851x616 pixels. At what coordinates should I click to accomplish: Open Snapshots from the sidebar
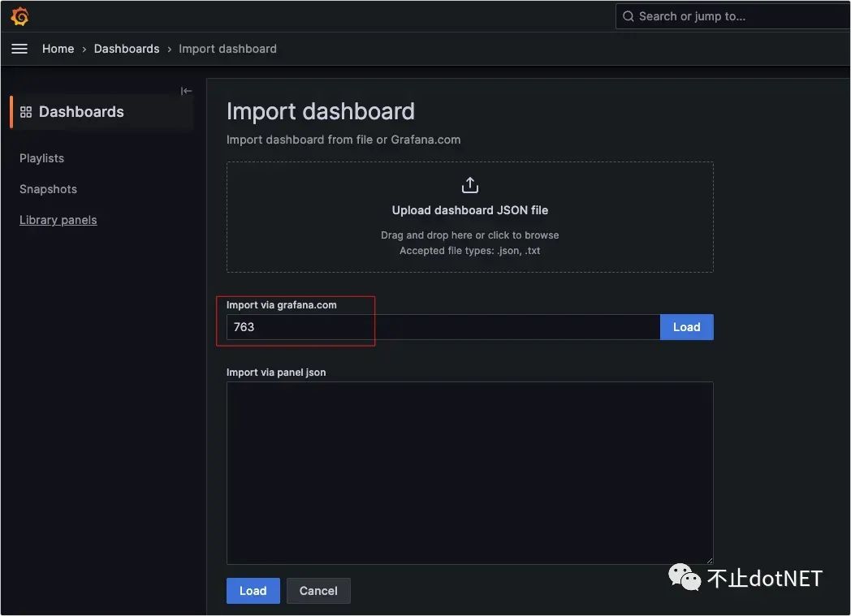pyautogui.click(x=48, y=189)
